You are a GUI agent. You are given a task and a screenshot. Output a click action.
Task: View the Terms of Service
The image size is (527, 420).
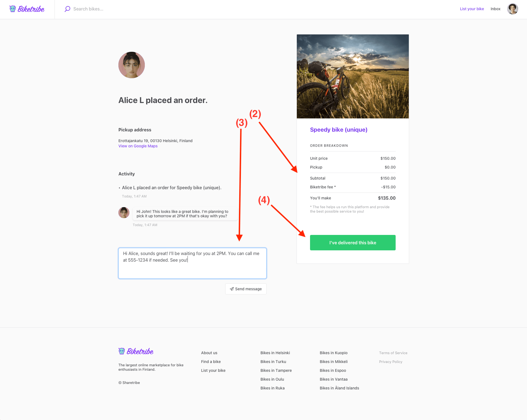coord(393,353)
